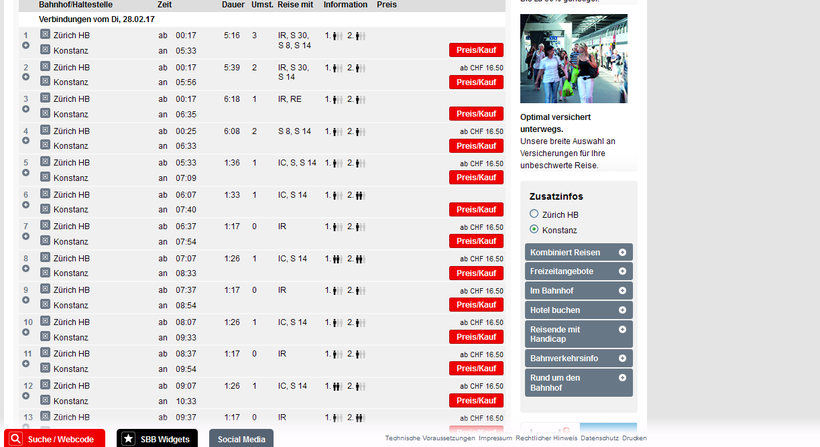Click the Konstanz station icon arriving 06:33

tap(45, 145)
